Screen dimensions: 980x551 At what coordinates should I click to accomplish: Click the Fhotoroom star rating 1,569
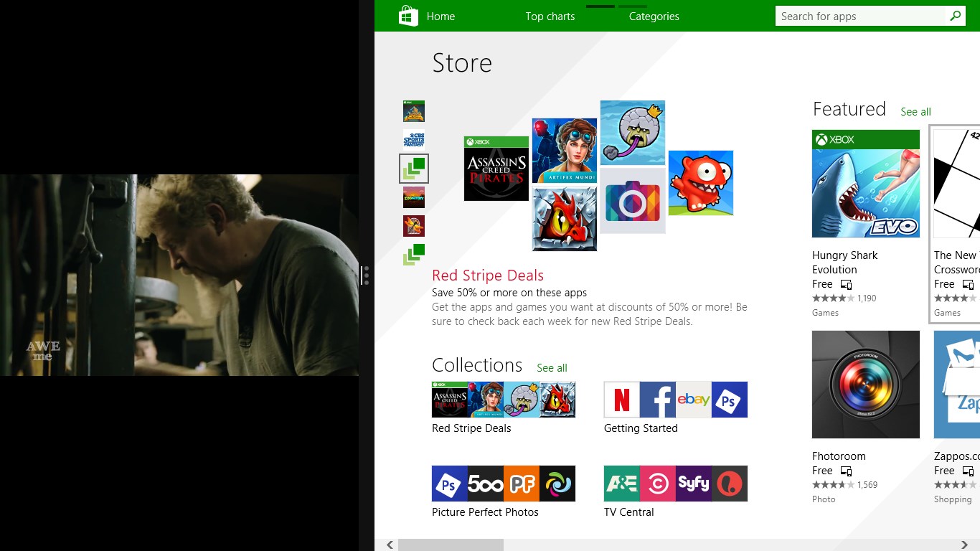(845, 485)
